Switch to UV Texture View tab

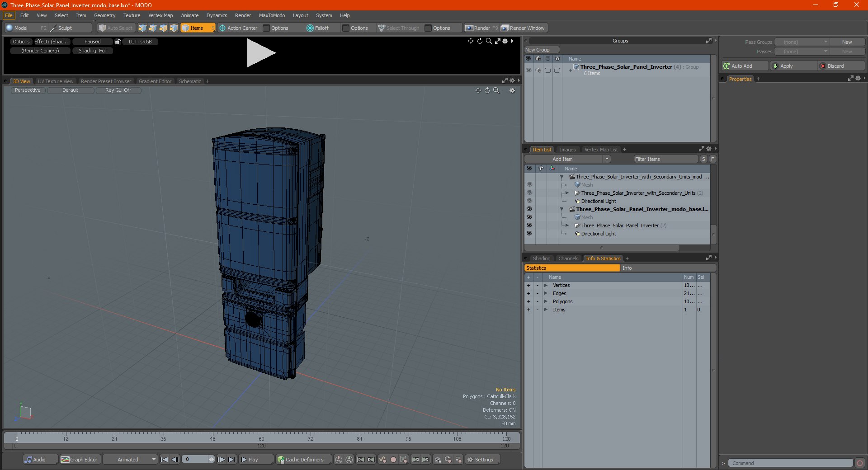(x=56, y=81)
